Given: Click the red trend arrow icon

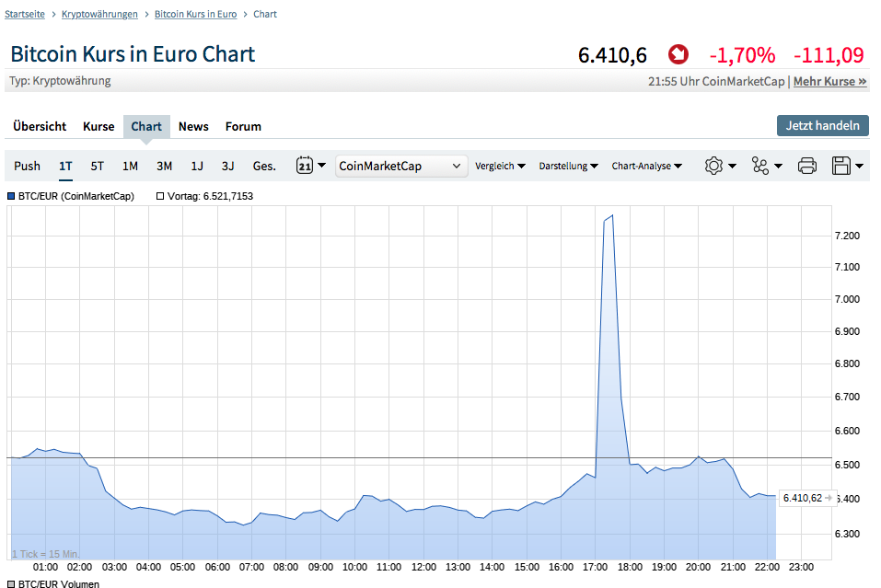Looking at the screenshot, I should pyautogui.click(x=678, y=54).
